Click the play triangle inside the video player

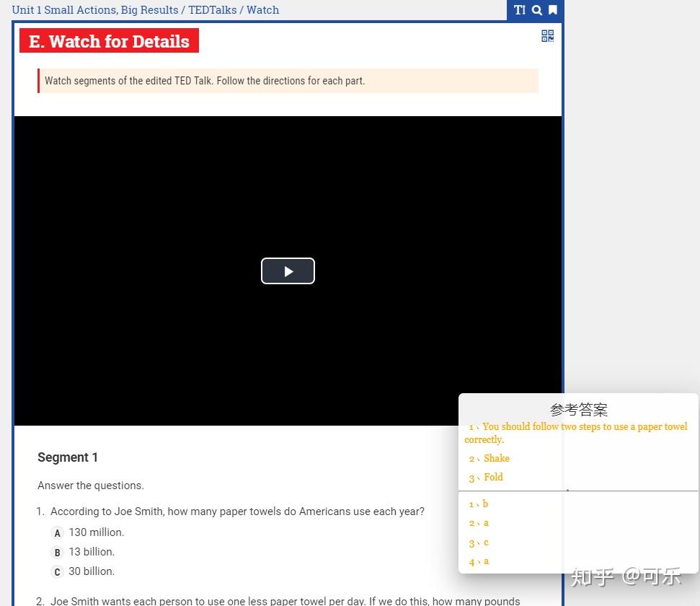[x=288, y=271]
